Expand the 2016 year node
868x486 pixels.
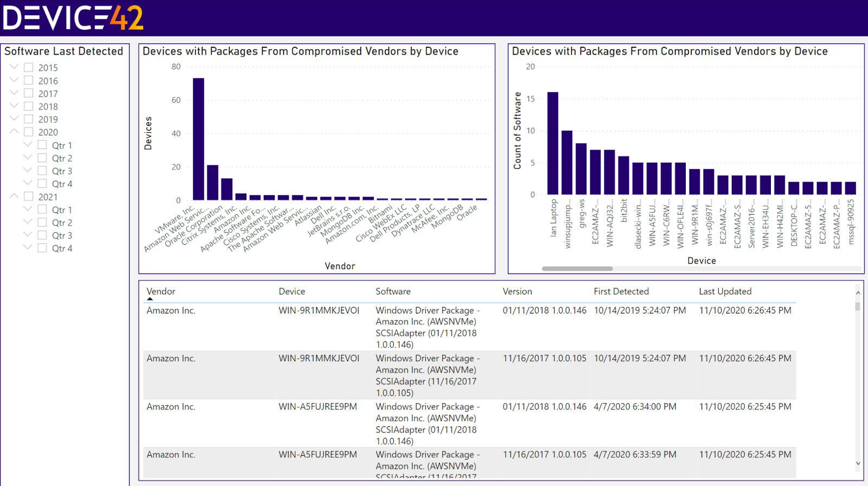[14, 80]
